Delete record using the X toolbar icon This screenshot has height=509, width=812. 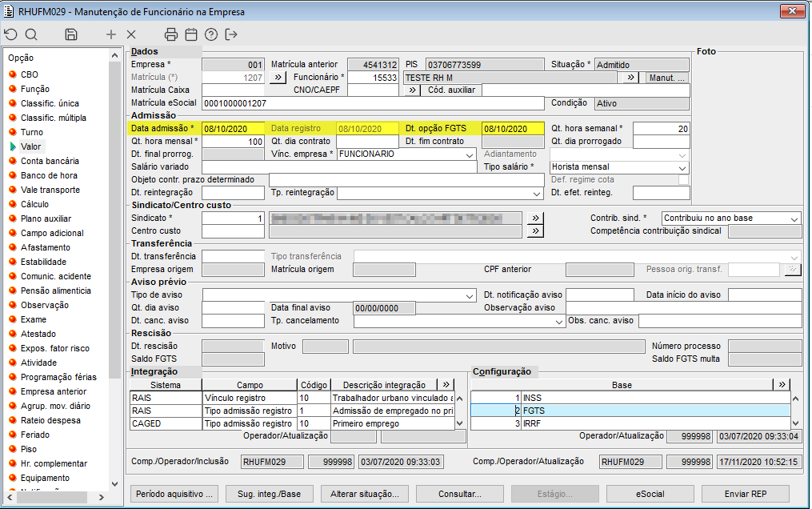pyautogui.click(x=131, y=34)
